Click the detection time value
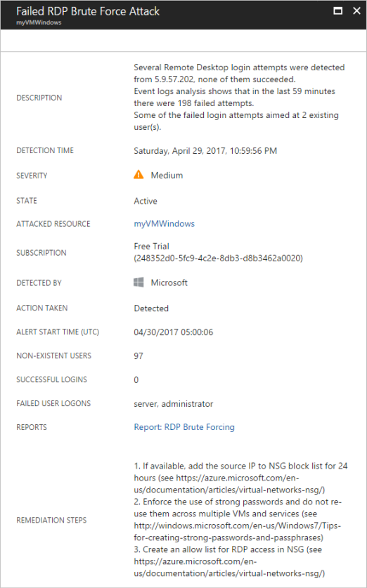Image resolution: width=367 pixels, height=588 pixels. point(205,151)
